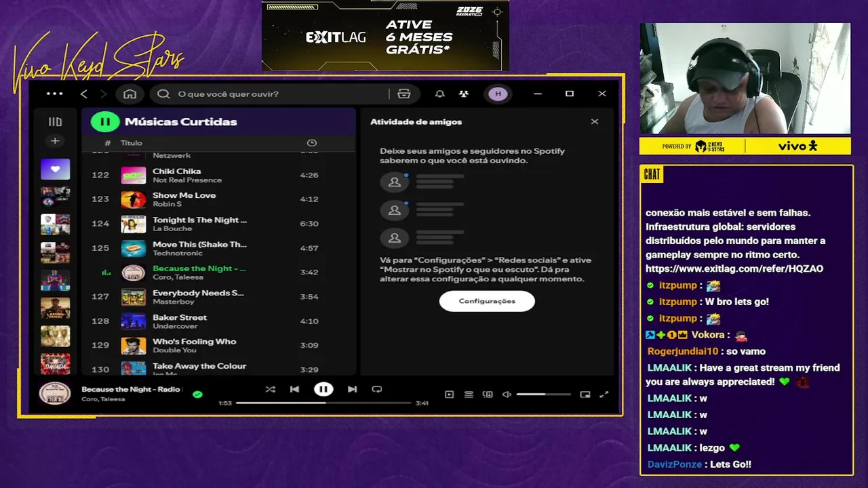The image size is (868, 488).
Task: Open artist link 'Undercover'
Action: click(175, 326)
